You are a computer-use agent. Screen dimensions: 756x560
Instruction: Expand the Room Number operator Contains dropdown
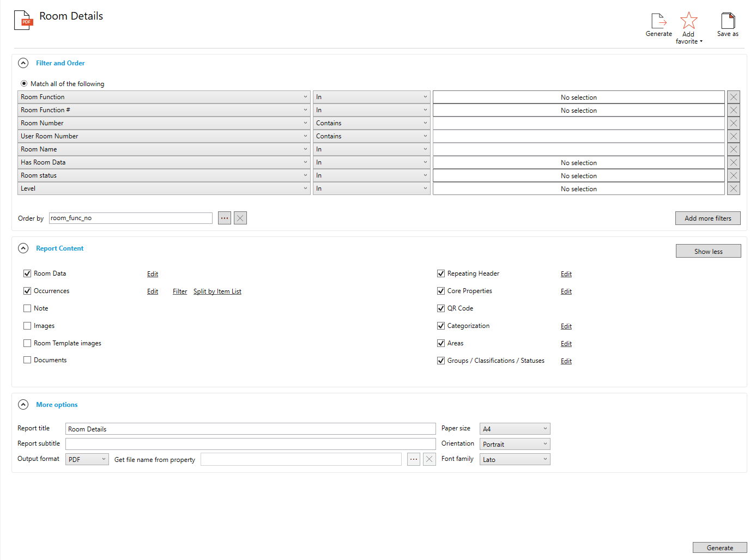point(371,123)
